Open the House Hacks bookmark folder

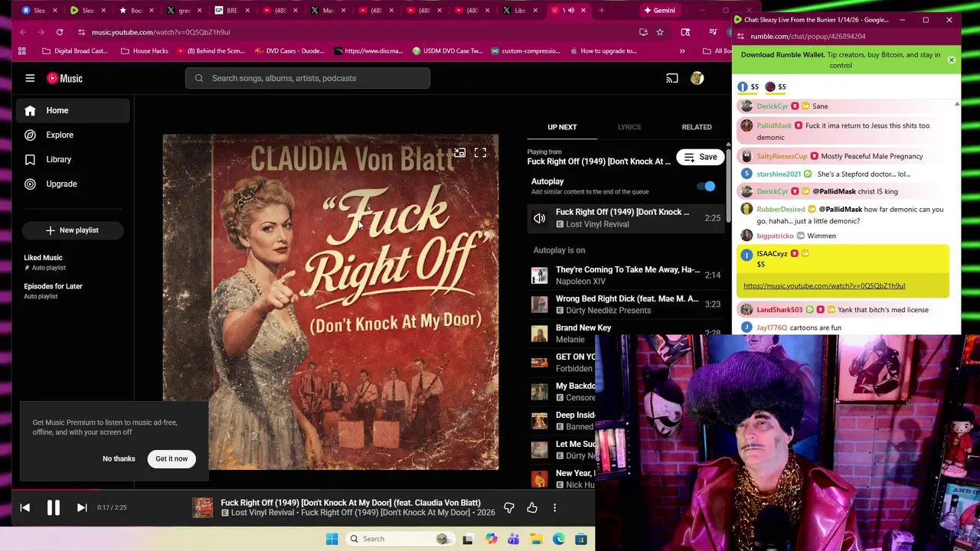click(x=144, y=51)
